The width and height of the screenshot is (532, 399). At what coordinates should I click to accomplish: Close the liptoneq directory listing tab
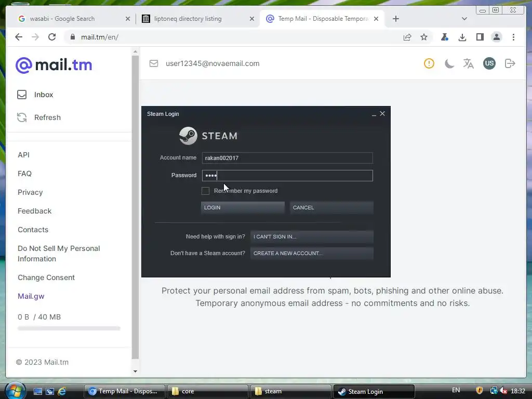[x=252, y=19]
